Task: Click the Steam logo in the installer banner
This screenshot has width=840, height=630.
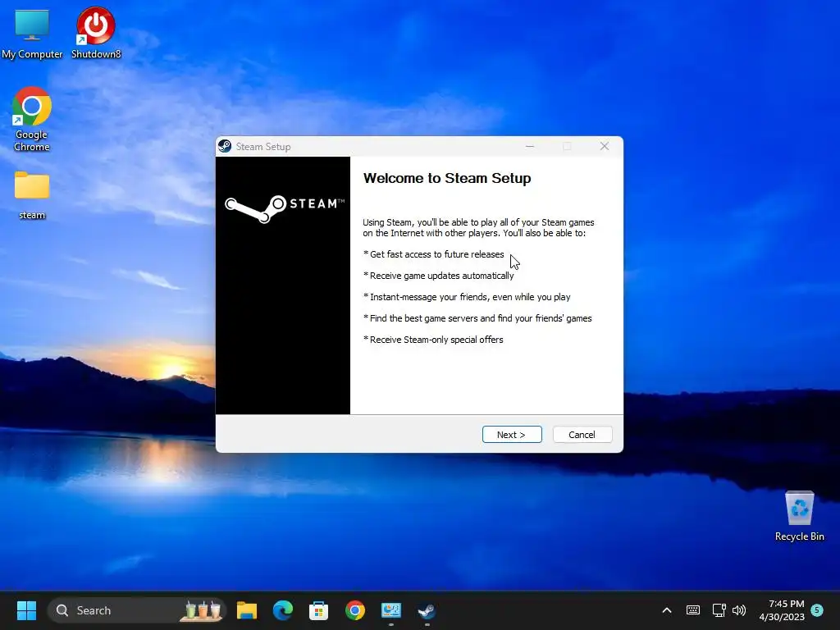Action: (284, 208)
